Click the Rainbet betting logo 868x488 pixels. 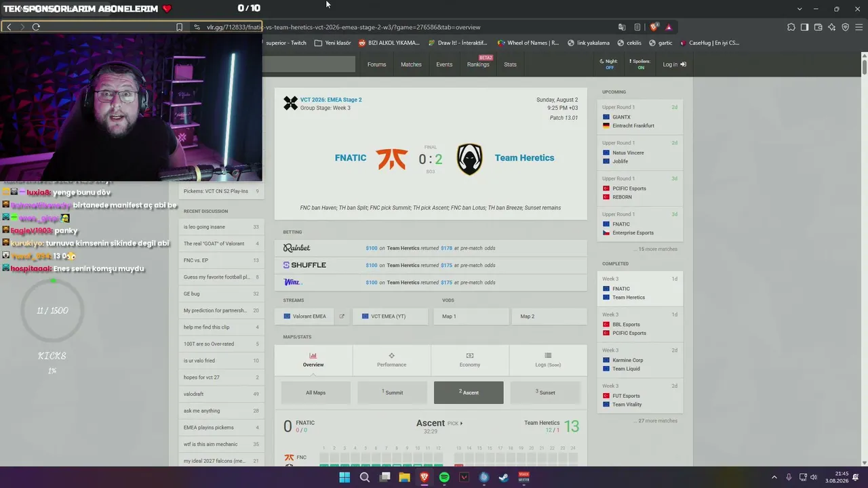tap(296, 248)
